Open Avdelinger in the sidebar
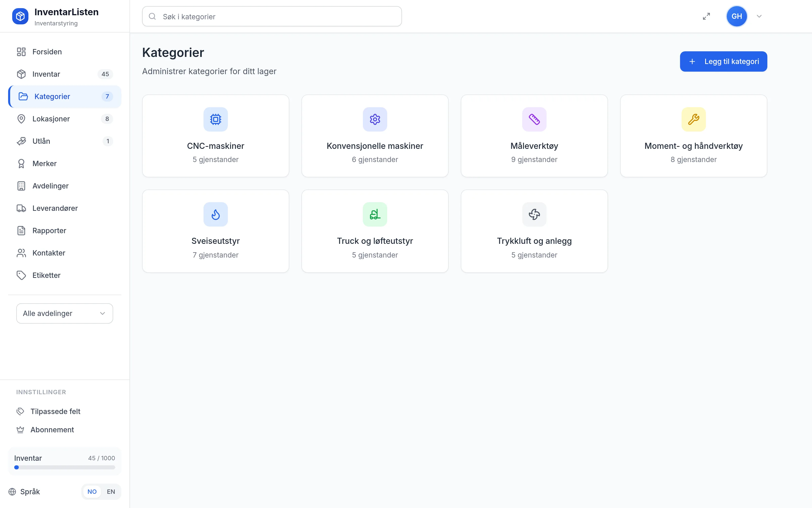Image resolution: width=812 pixels, height=508 pixels. click(x=64, y=186)
